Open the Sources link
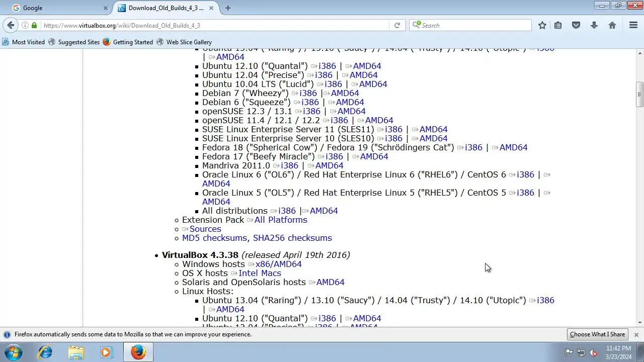Screen dimensions: 644x362 [205, 229]
